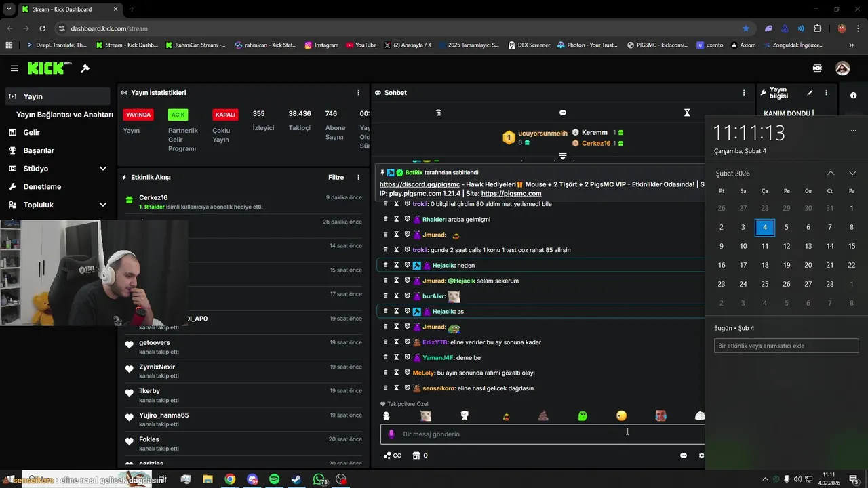Toggle the AÇIK partner revenue status
The width and height of the screenshot is (868, 488).
pos(178,115)
